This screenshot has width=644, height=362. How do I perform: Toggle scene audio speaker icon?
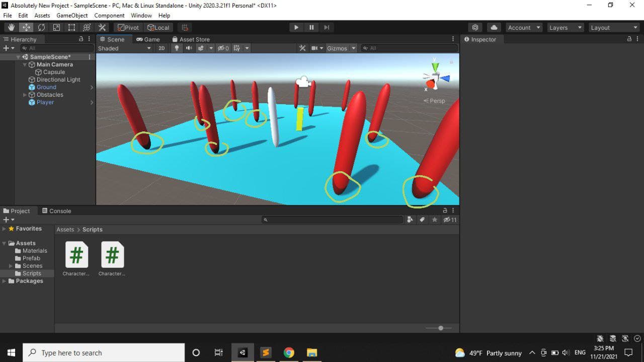click(189, 48)
